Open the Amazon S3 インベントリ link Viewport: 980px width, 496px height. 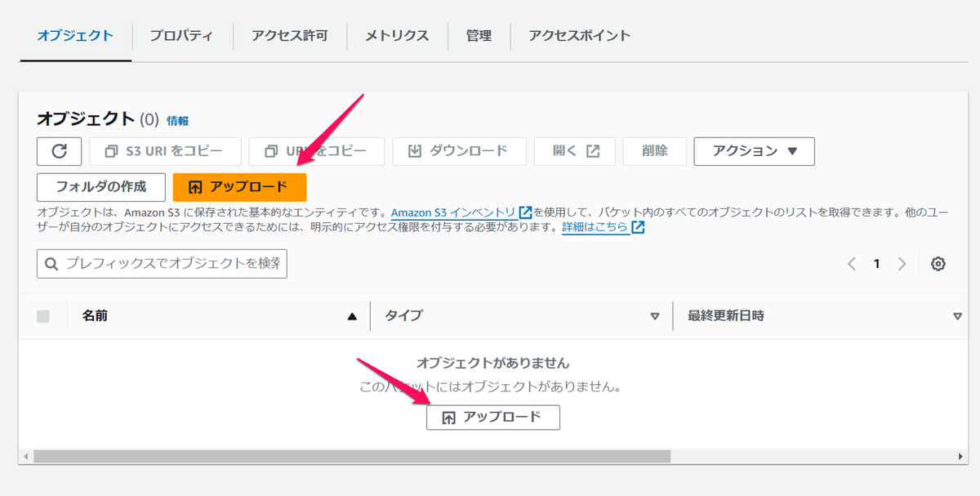tap(453, 213)
